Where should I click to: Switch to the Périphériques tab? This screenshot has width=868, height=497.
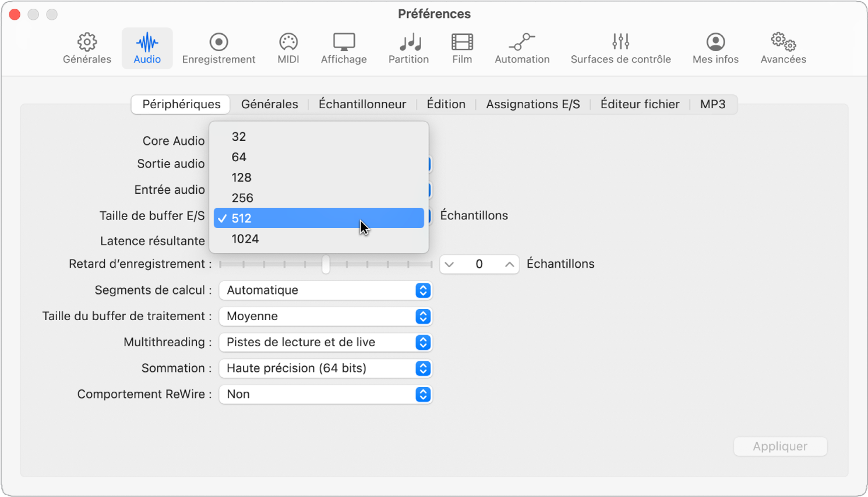[x=181, y=104]
